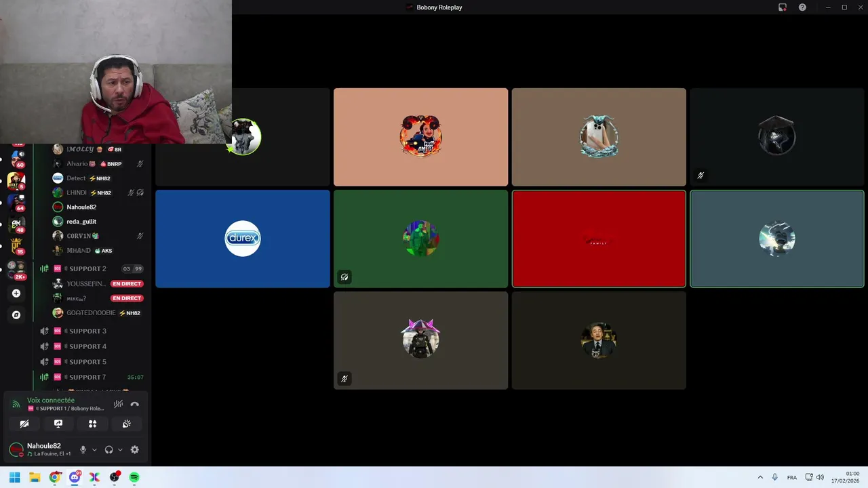Open Nahoule82 profile in user panel

point(41,449)
